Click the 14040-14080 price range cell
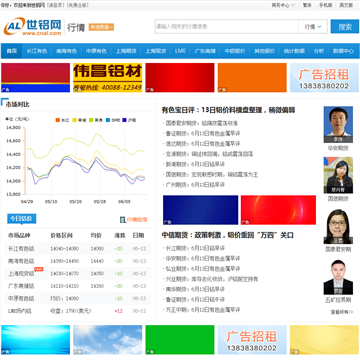 [65, 249]
